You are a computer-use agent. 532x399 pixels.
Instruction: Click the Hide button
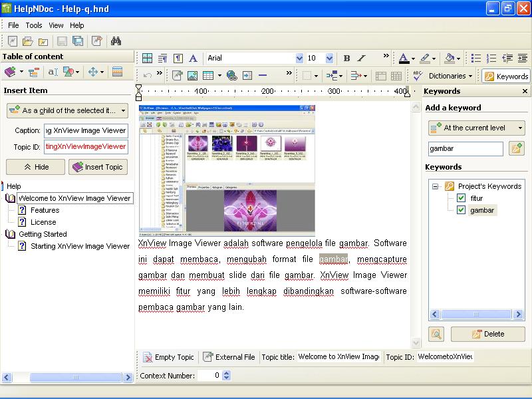tap(35, 167)
